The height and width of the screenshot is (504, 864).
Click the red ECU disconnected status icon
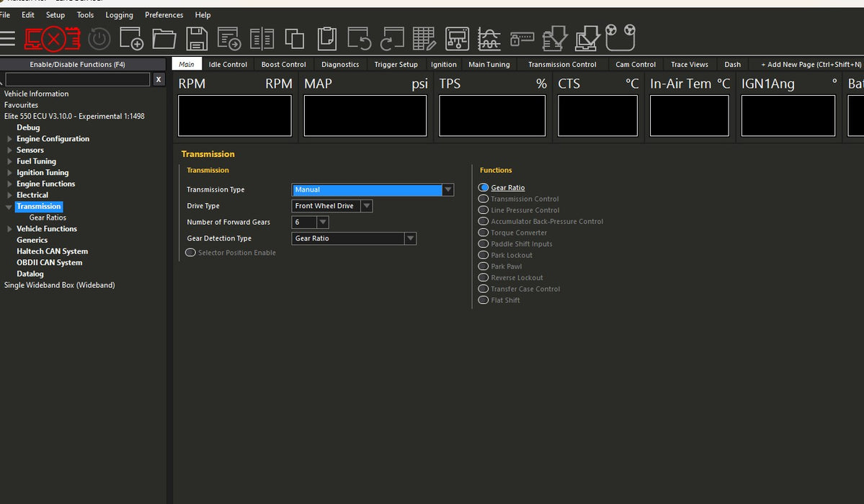pos(52,39)
